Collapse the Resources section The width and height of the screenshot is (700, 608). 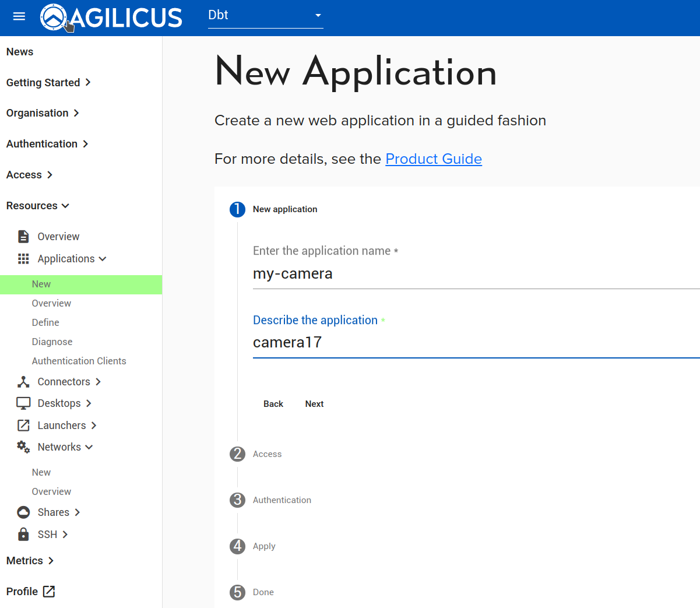click(37, 205)
